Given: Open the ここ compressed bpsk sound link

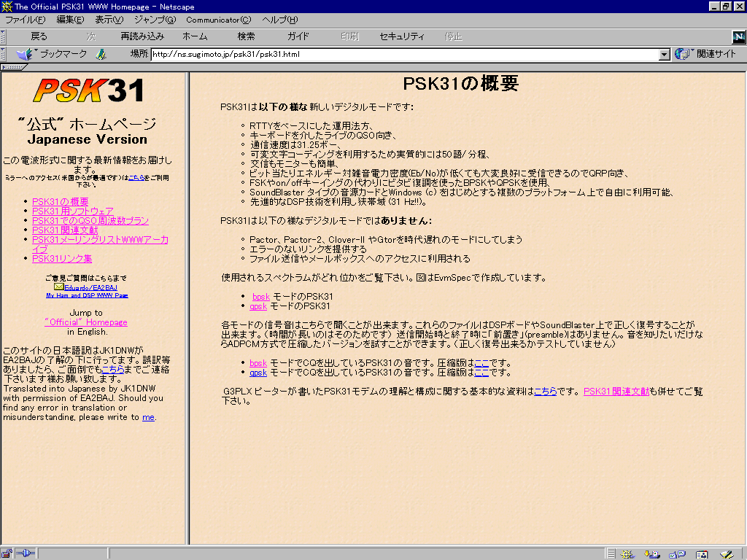Looking at the screenshot, I should pyautogui.click(x=481, y=363).
